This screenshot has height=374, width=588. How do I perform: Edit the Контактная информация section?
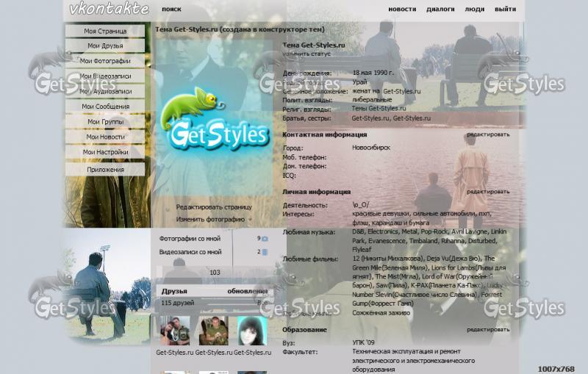[487, 135]
